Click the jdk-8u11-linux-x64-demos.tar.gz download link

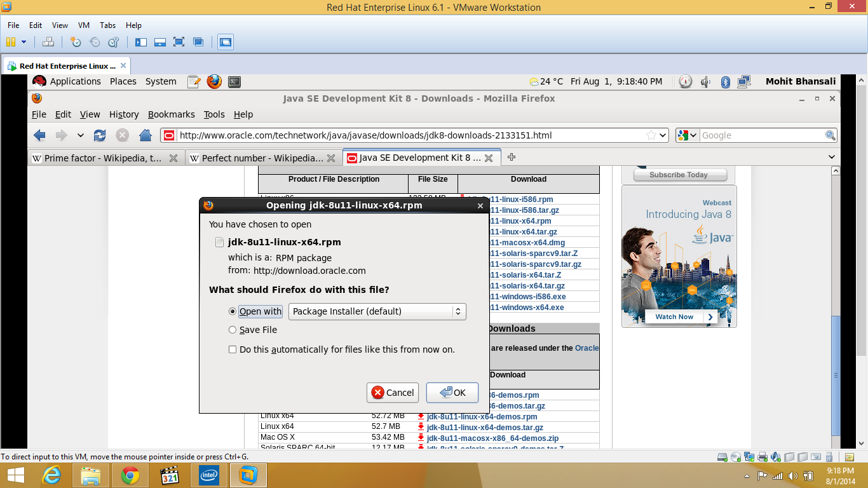pos(485,428)
